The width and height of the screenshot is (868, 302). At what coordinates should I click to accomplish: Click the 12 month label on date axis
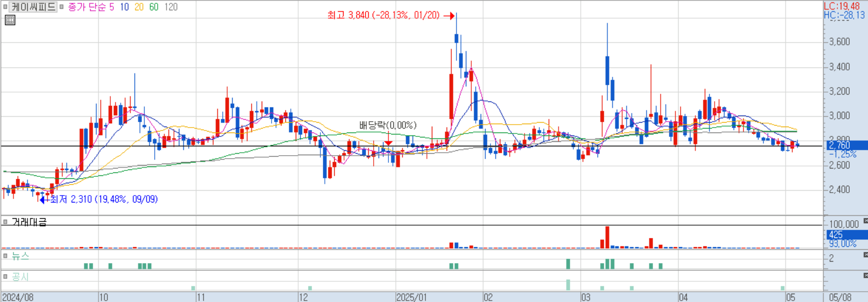point(303,297)
